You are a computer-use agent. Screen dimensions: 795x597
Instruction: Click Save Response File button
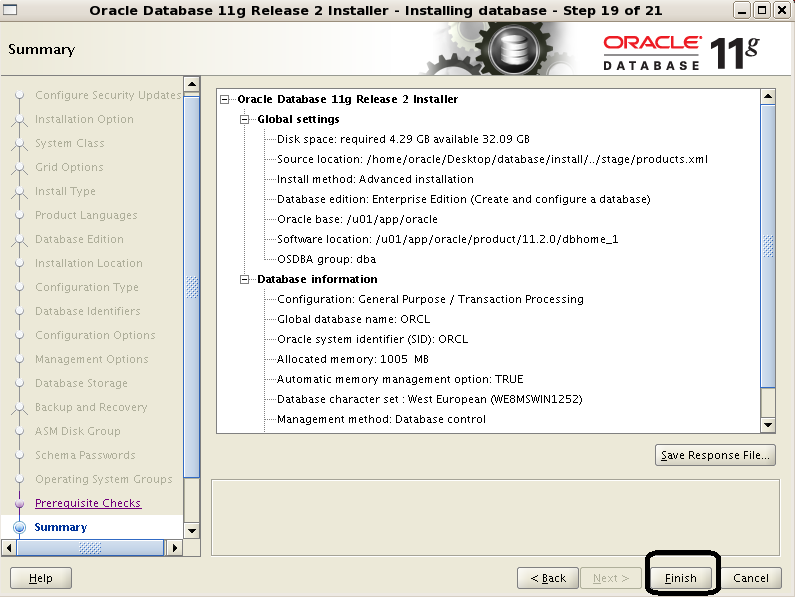pos(715,455)
